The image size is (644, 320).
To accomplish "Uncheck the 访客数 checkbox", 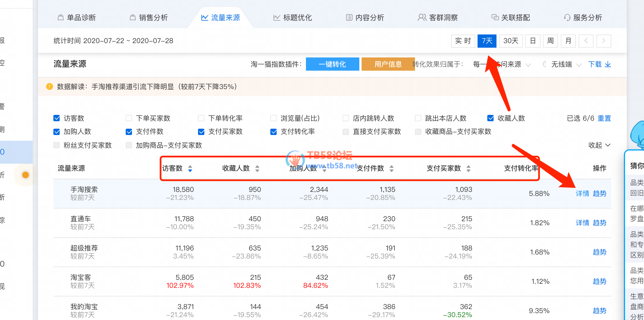I will [x=57, y=118].
